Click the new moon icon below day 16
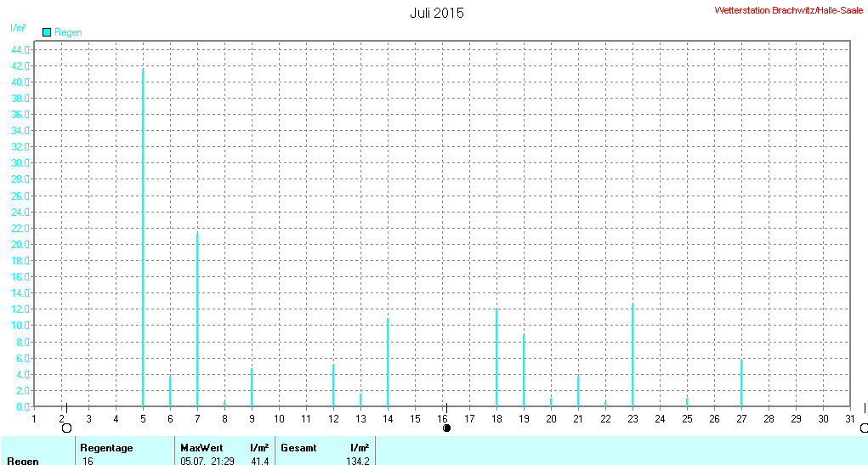Viewport: 868px width, 465px height. [446, 428]
